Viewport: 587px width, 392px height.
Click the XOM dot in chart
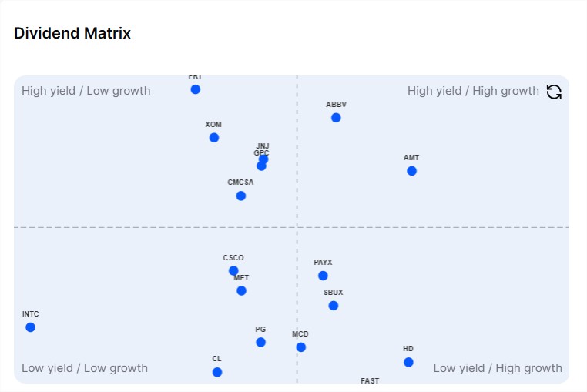coord(213,137)
